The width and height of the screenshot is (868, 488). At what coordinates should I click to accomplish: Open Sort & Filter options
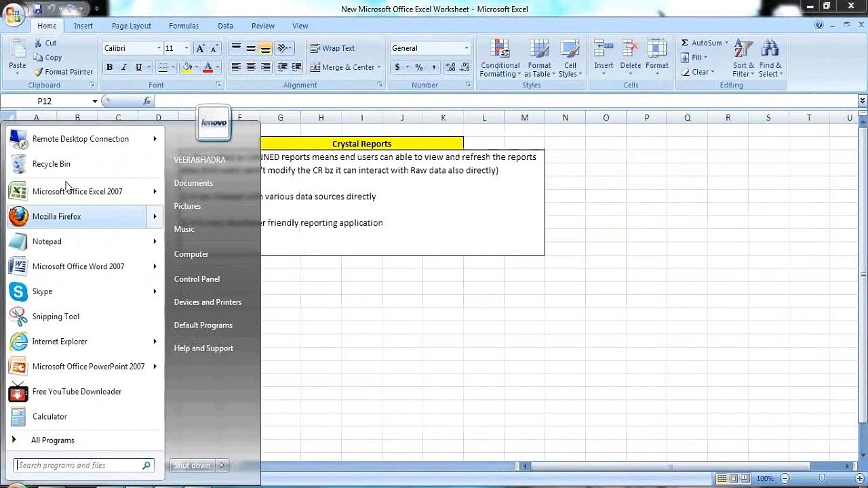pos(743,58)
